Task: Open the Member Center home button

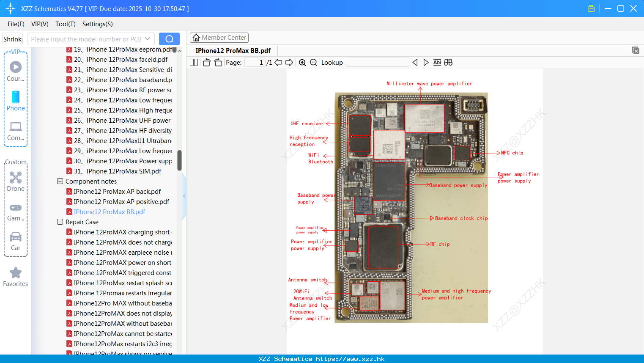Action: (219, 38)
